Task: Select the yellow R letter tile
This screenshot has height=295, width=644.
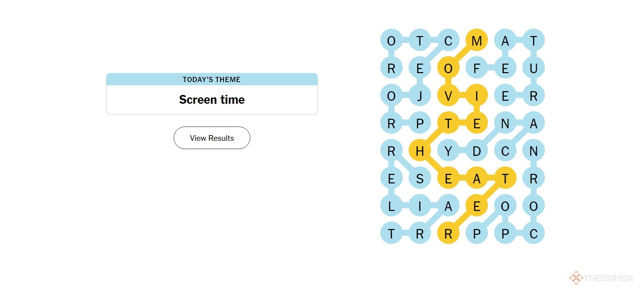Action: [448, 233]
